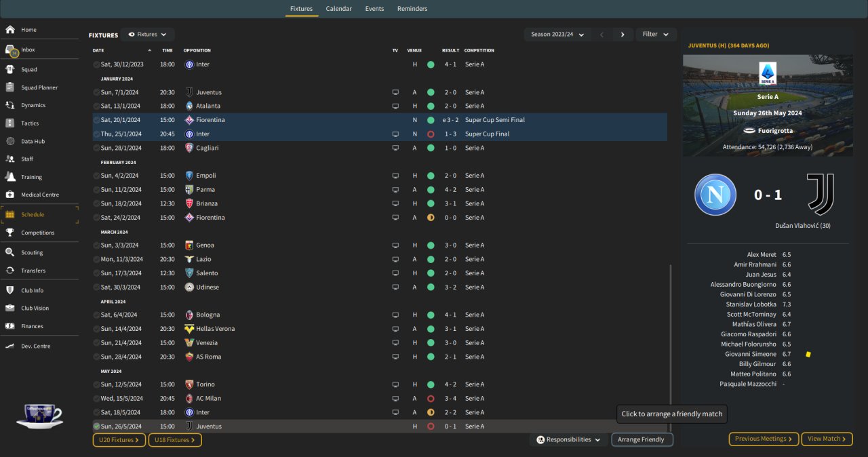Toggle selection circle for Sat 30/12/2023 Inter
Screen dimensions: 868x457
(x=96, y=64)
